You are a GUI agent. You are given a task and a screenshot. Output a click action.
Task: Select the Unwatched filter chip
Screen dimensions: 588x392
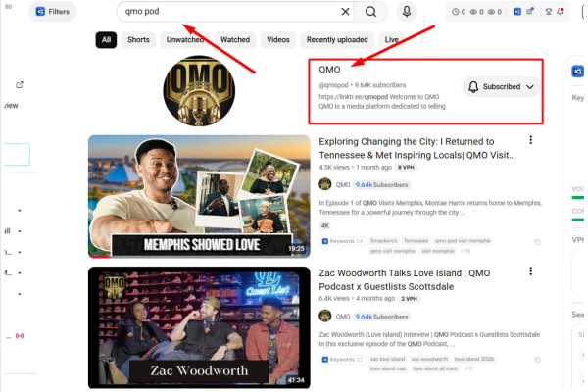point(185,40)
